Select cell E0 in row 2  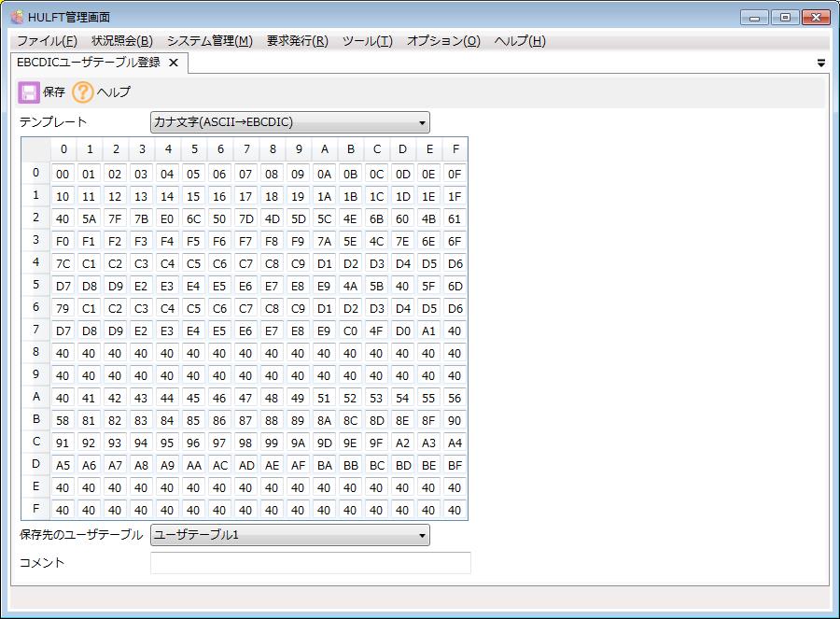(167, 219)
